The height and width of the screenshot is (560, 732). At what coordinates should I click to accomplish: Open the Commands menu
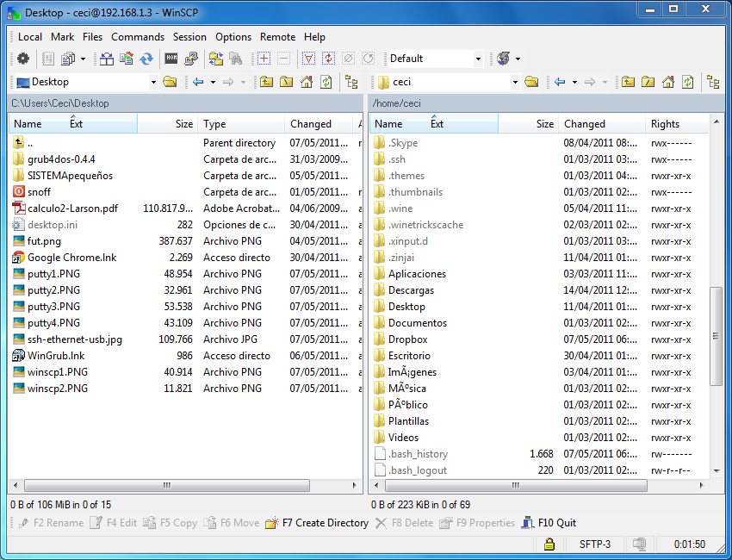click(x=138, y=37)
